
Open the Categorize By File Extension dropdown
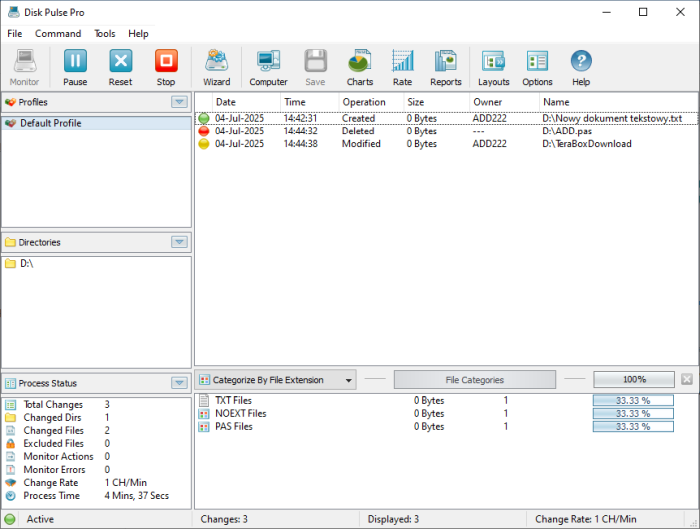(x=276, y=380)
